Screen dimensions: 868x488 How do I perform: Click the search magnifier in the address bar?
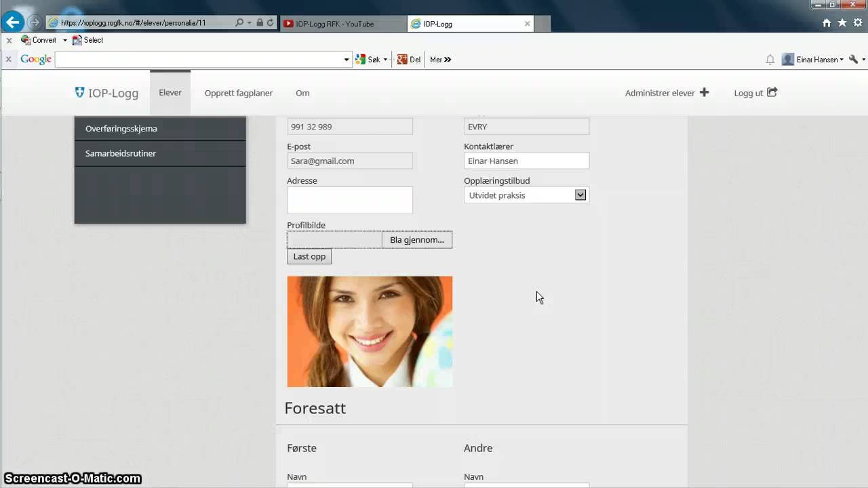[239, 22]
